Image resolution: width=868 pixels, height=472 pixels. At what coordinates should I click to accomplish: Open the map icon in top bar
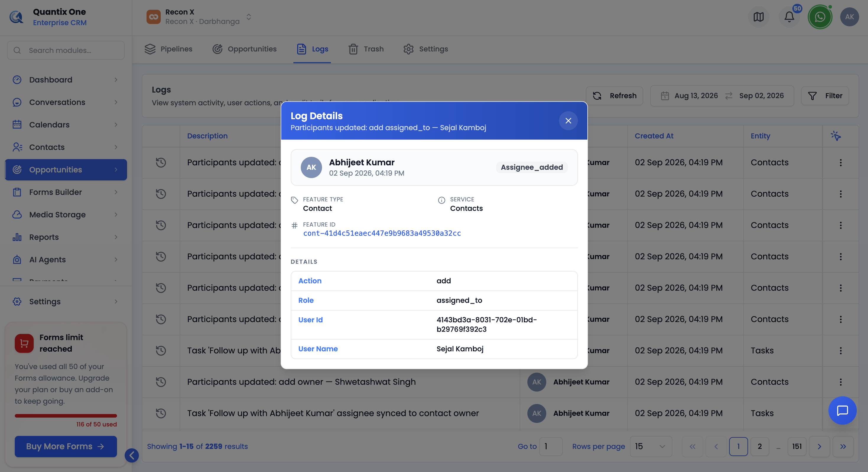click(x=758, y=17)
